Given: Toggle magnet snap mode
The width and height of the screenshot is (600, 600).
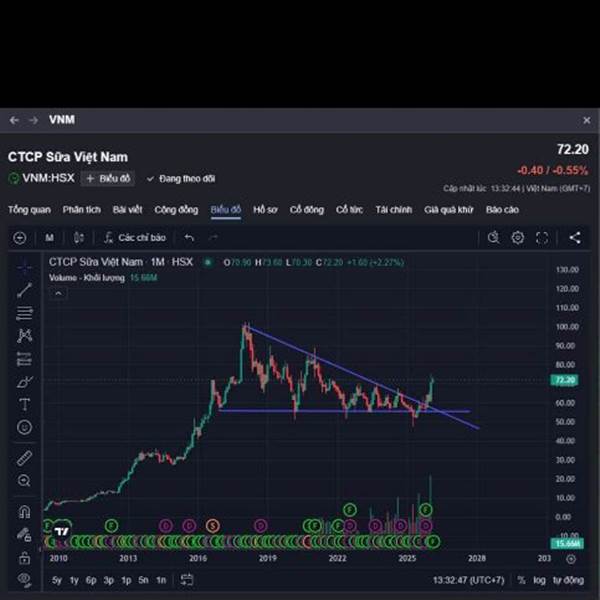Looking at the screenshot, I should tap(25, 512).
